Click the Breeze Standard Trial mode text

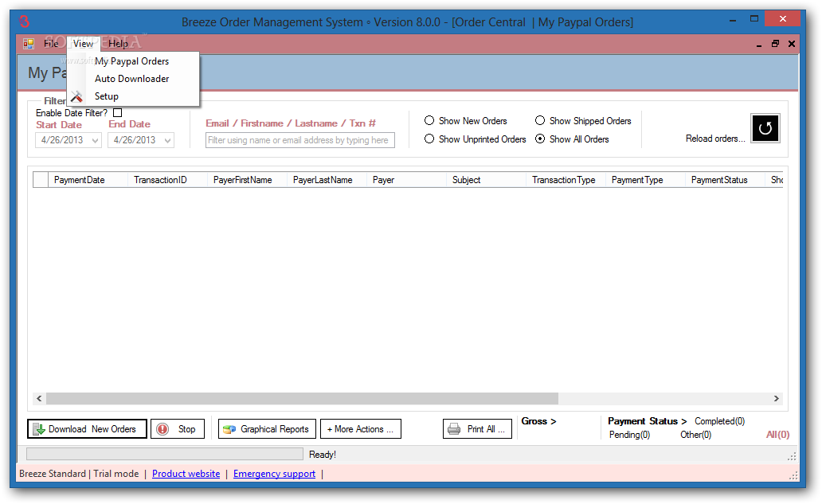coord(79,474)
